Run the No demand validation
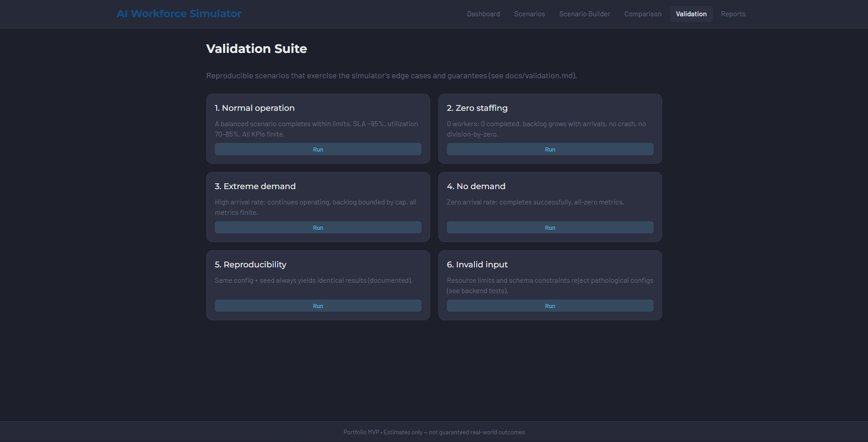868x442 pixels. point(550,228)
